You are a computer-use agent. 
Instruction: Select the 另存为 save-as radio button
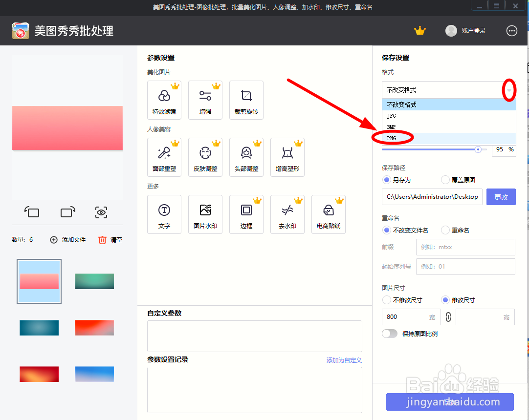[x=387, y=180]
